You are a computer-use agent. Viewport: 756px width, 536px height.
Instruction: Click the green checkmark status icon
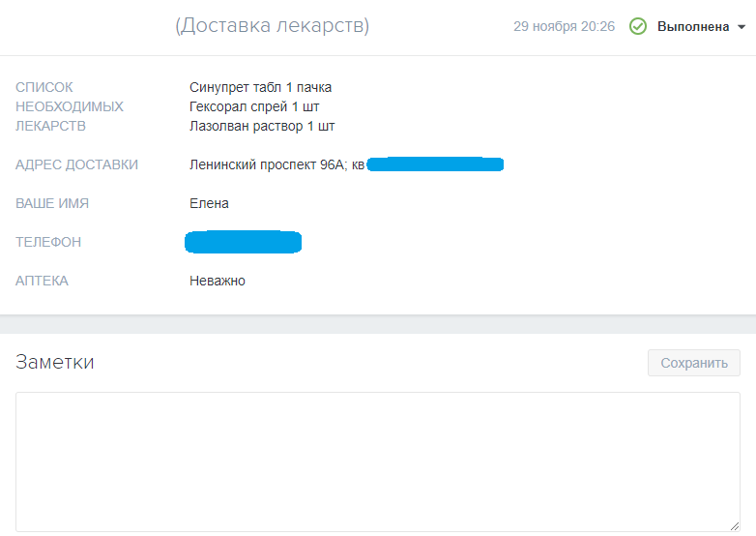click(638, 27)
